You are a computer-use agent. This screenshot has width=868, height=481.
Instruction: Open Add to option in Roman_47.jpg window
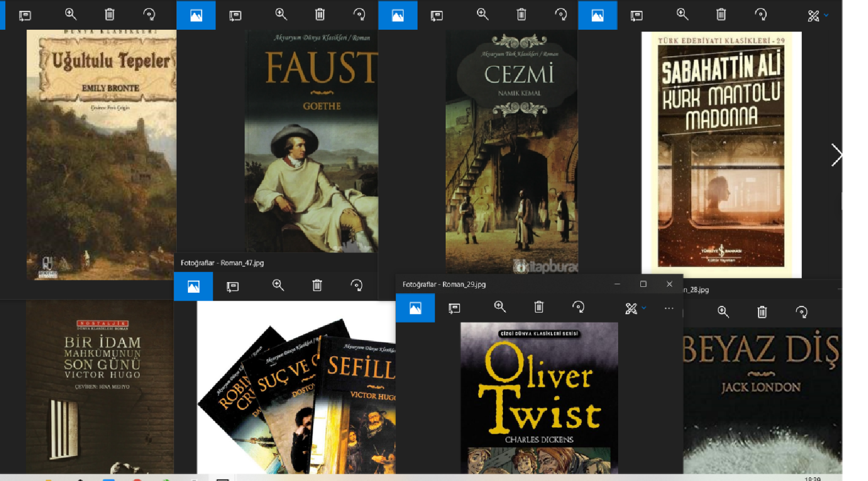(232, 287)
